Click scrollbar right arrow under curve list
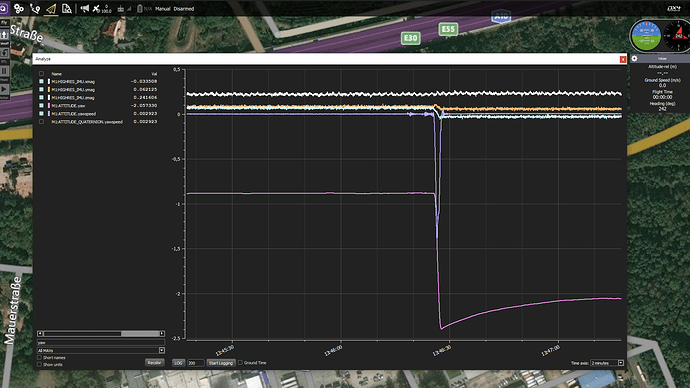 [162, 333]
